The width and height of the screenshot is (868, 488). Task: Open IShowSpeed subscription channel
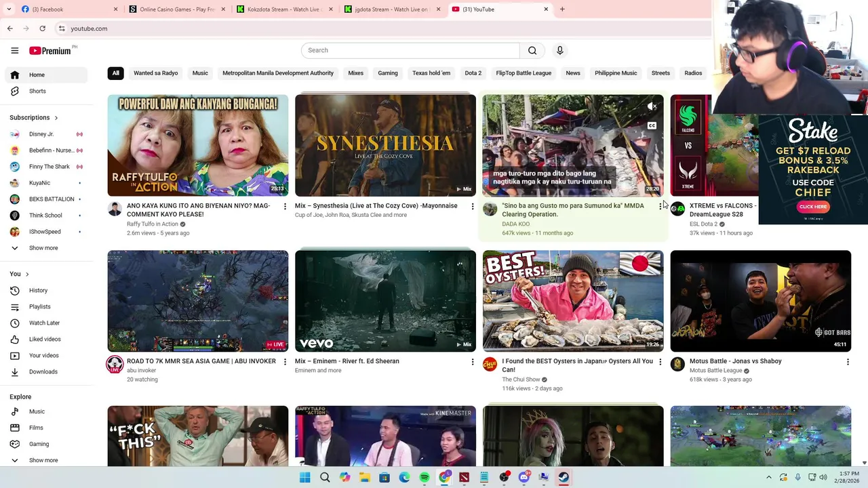pyautogui.click(x=46, y=232)
